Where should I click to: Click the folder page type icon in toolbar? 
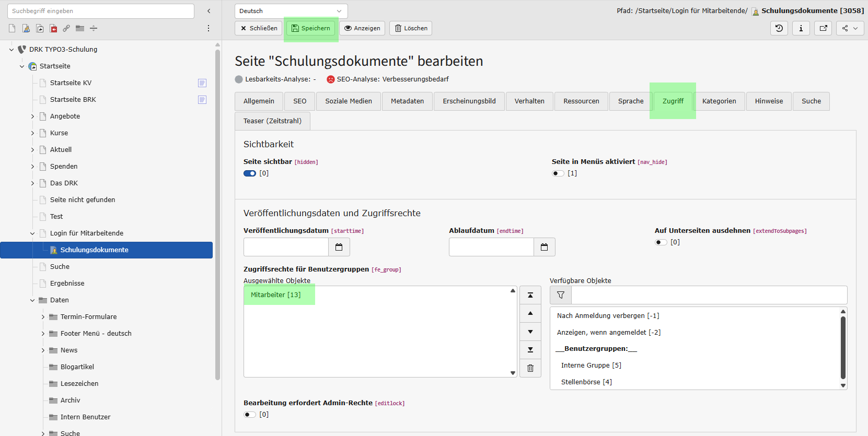pyautogui.click(x=80, y=28)
